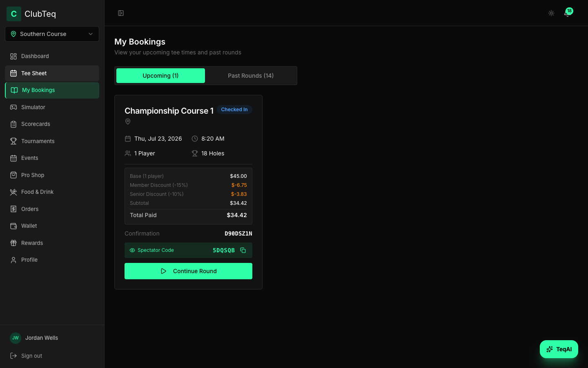588x368 pixels.
Task: Click the Base (1 player) price $45.00
Action: coord(238,176)
